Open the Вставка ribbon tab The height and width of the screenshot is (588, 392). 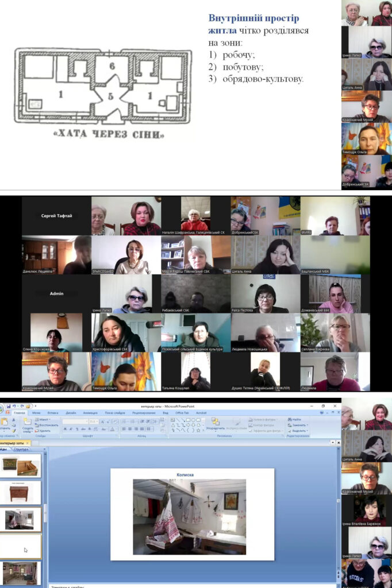pos(53,412)
